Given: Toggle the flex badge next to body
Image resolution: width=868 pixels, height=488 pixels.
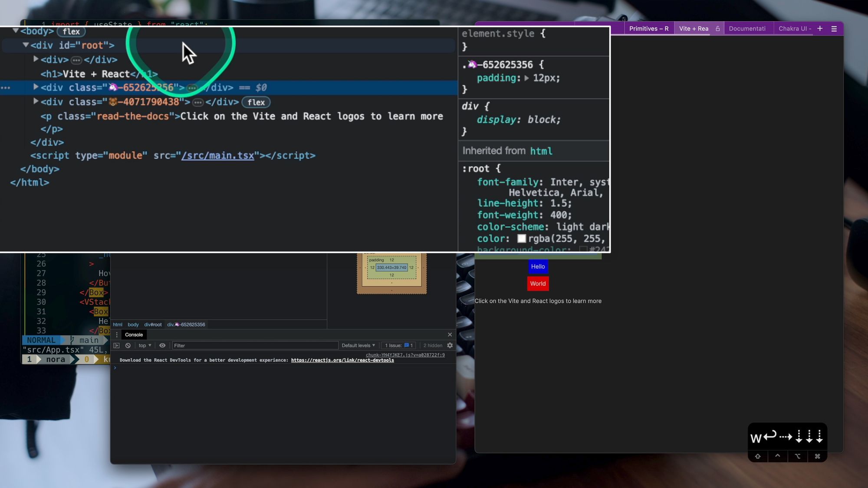Looking at the screenshot, I should (71, 31).
